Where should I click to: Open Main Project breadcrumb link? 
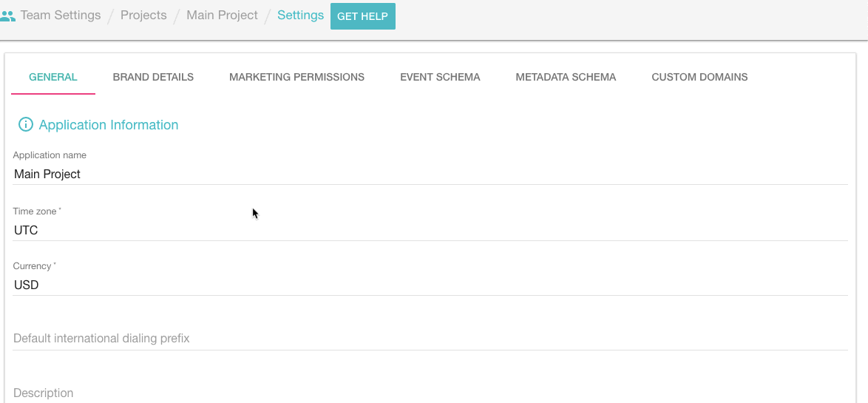pyautogui.click(x=222, y=16)
